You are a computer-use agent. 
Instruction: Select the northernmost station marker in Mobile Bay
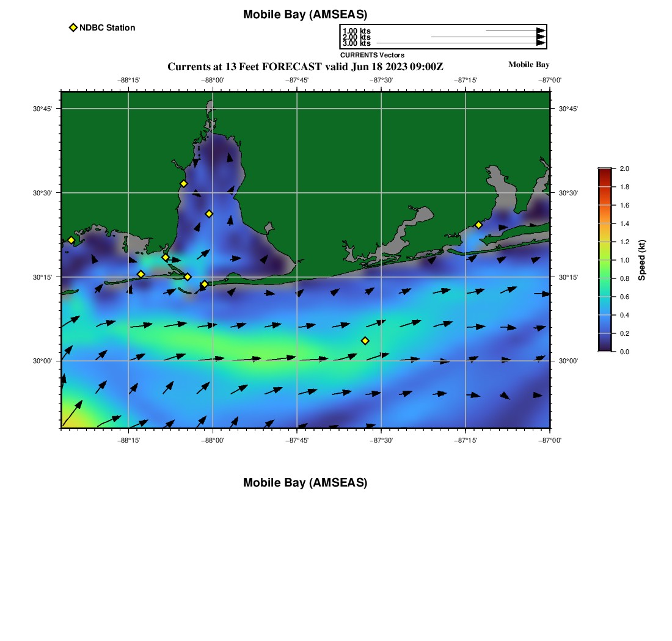point(183,184)
